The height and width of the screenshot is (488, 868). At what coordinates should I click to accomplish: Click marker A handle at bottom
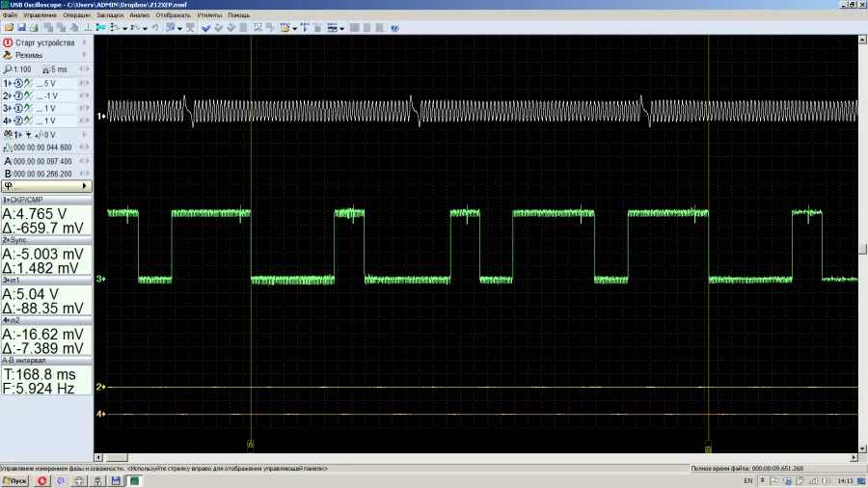click(251, 444)
